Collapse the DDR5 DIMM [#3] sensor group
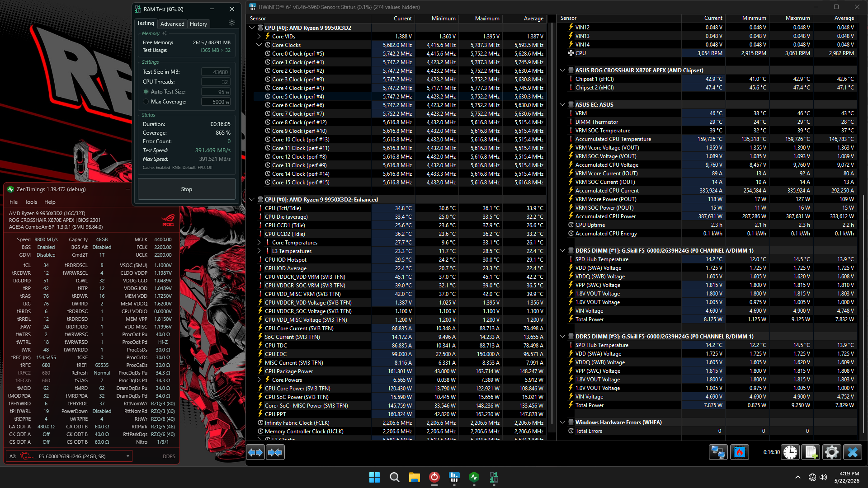 click(562, 337)
